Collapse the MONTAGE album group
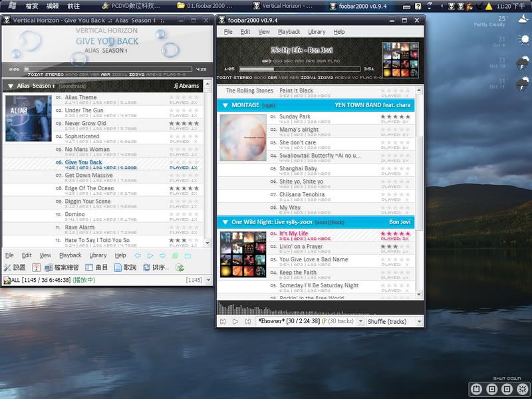The width and height of the screenshot is (532, 399). (x=225, y=106)
